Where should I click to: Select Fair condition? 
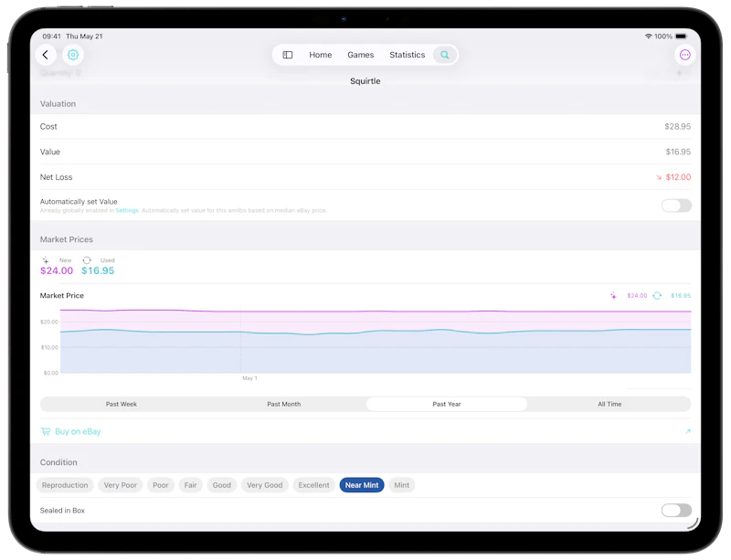190,485
